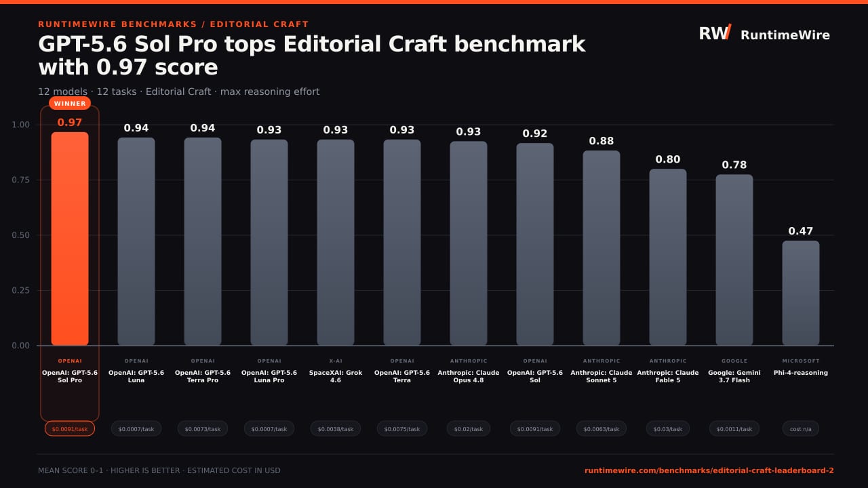Select the OpenAI GPT-5.6 Sol bar
The image size is (868, 488).
(535, 245)
